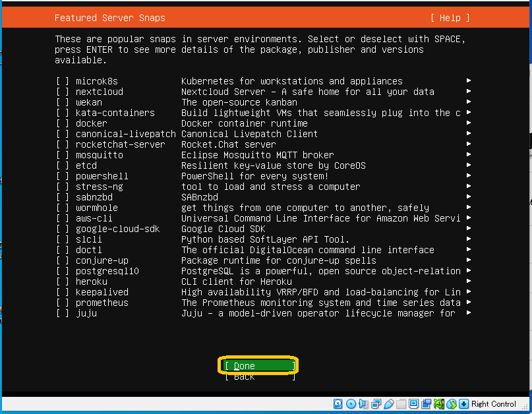Open the network adapter indicator
Screen dimensions: 532x414
376,404
